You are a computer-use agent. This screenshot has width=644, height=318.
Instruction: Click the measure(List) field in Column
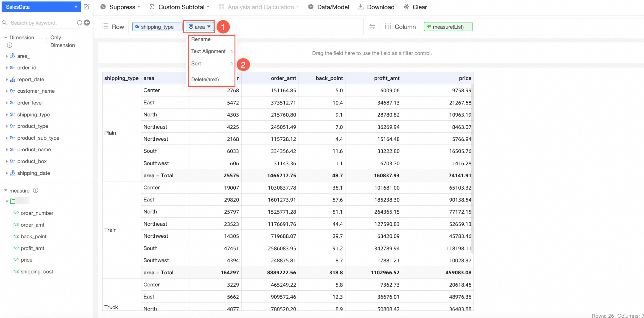448,27
